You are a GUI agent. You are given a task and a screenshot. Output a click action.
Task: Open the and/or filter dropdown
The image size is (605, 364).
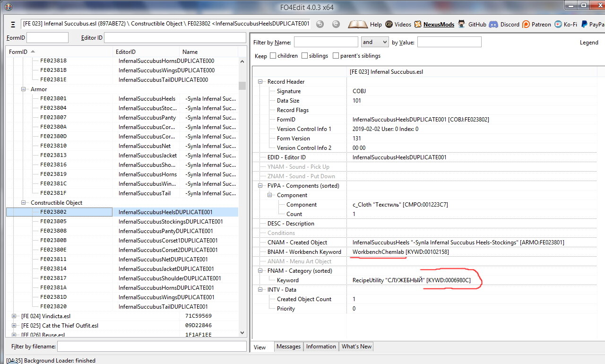[374, 42]
